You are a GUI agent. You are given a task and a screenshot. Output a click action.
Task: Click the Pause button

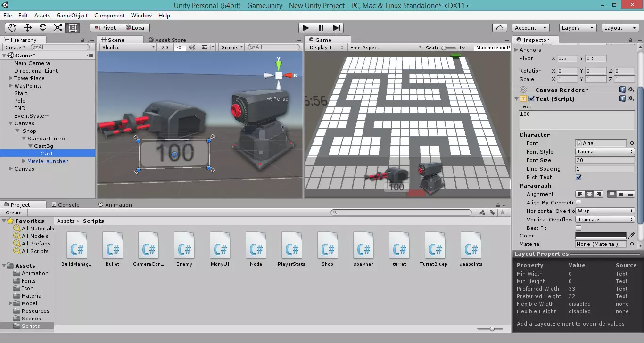point(321,28)
